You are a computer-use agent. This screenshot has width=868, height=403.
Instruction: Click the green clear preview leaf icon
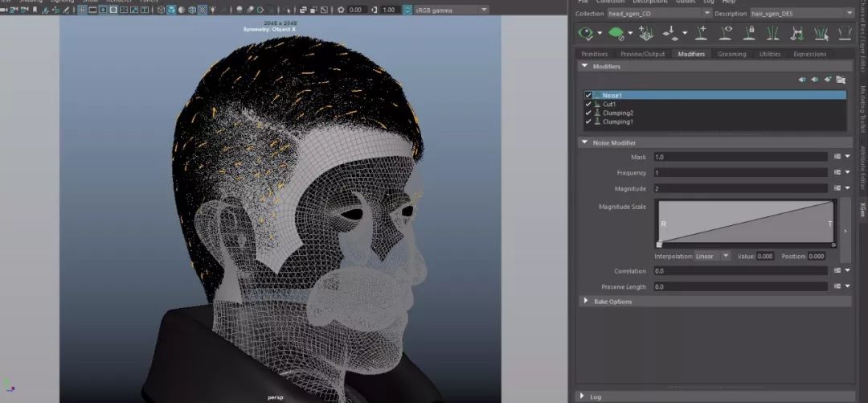pyautogui.click(x=616, y=33)
